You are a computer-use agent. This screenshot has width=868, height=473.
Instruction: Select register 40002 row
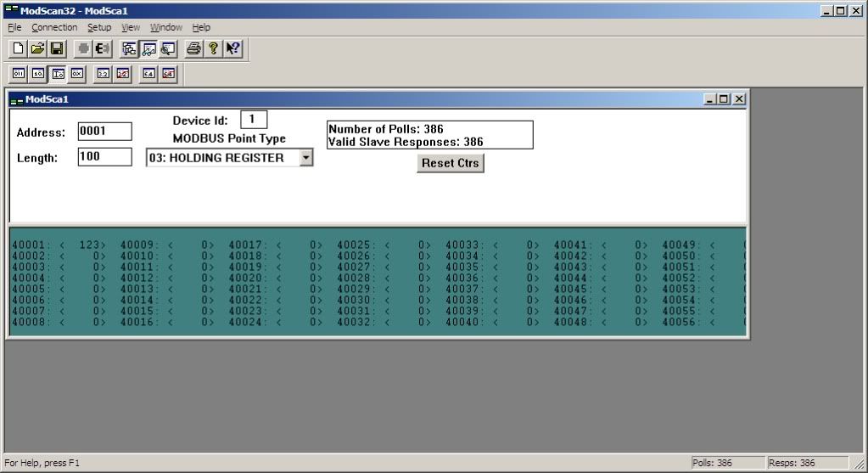(x=59, y=256)
